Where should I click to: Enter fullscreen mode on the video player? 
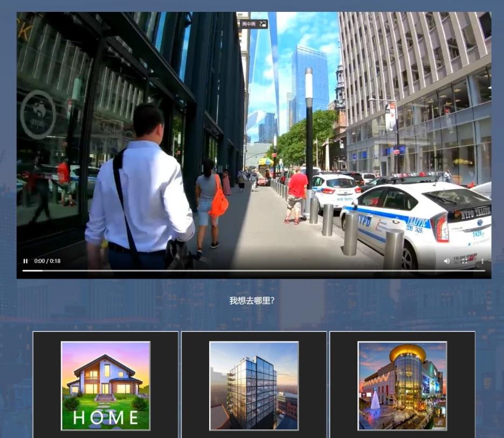click(x=465, y=261)
